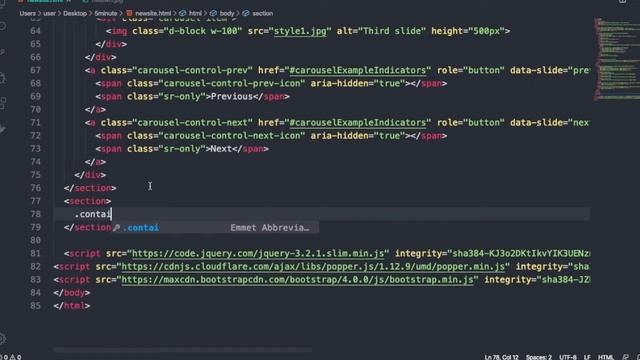
Task: Open the 5minute breadcrumb folder
Action: (106, 13)
